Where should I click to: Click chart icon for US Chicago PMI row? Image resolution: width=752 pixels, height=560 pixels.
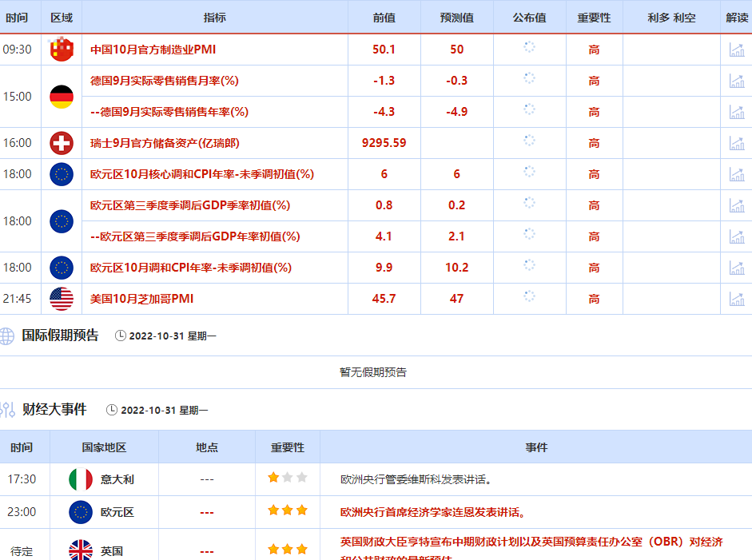(736, 299)
